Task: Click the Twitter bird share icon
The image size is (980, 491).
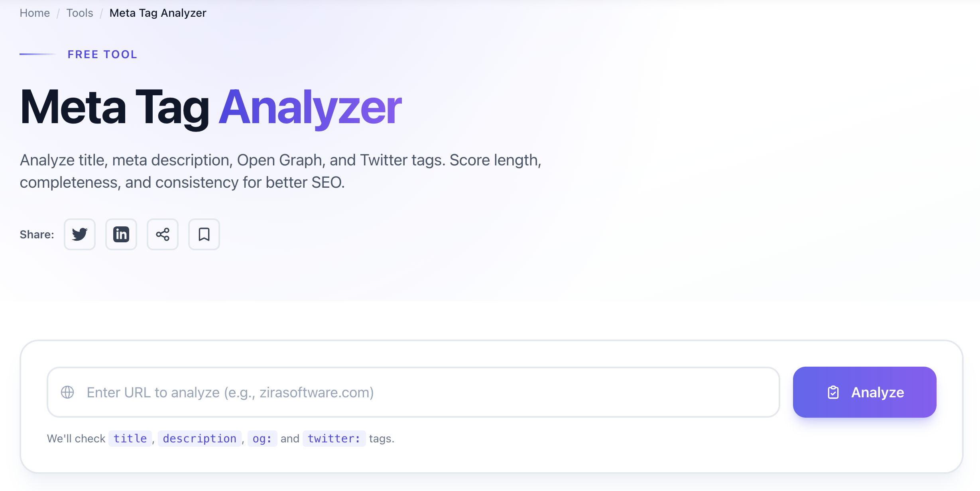Action: coord(79,234)
